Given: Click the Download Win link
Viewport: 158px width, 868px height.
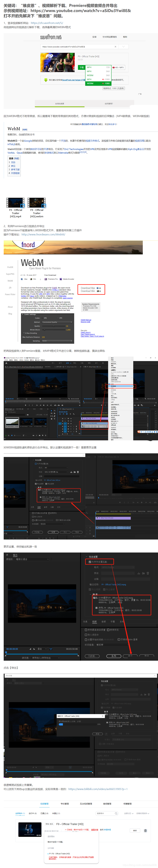Looking at the screenshot, I should click(88, 291).
